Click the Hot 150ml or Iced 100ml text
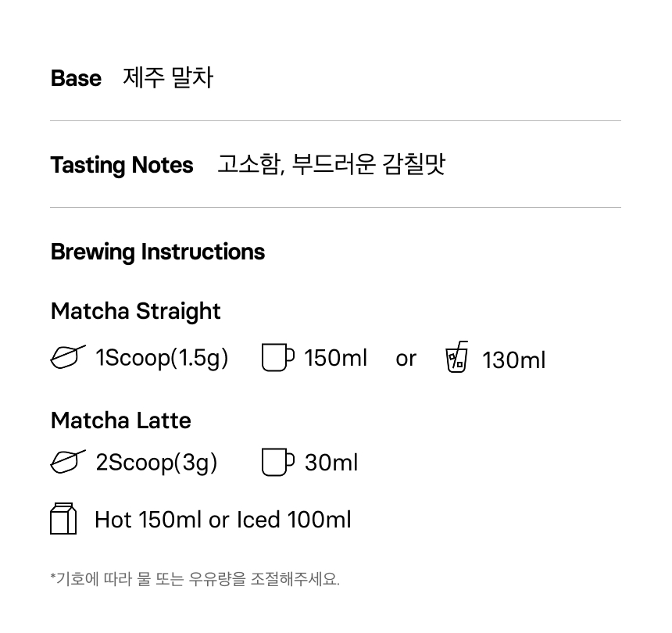This screenshot has height=633, width=672. click(x=223, y=520)
